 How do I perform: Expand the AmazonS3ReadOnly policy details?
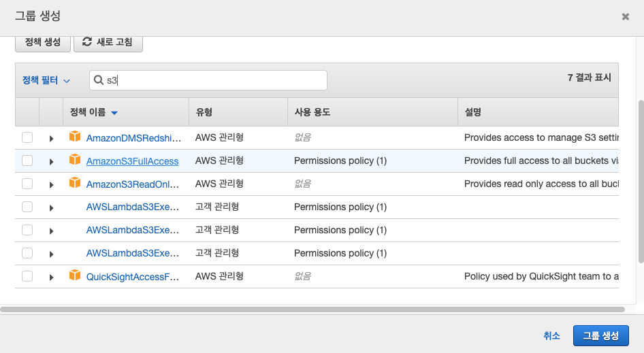[x=51, y=185]
